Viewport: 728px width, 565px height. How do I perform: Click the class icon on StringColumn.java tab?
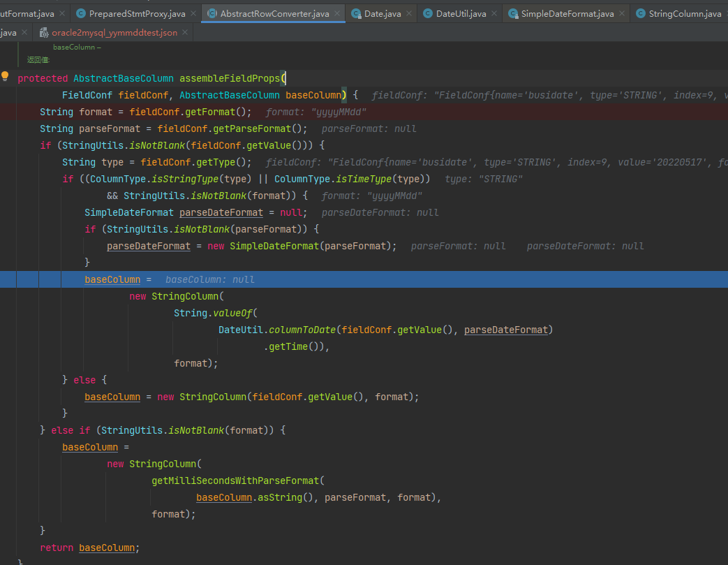click(x=641, y=14)
